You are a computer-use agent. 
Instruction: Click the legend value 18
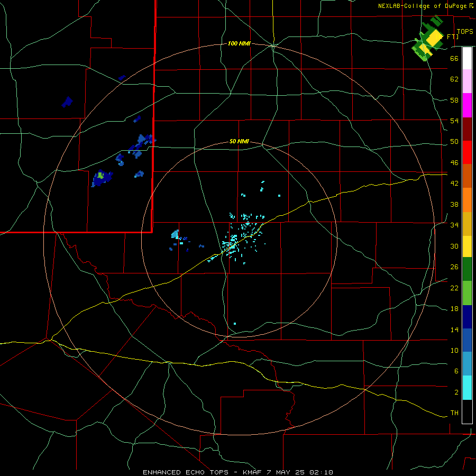point(454,309)
